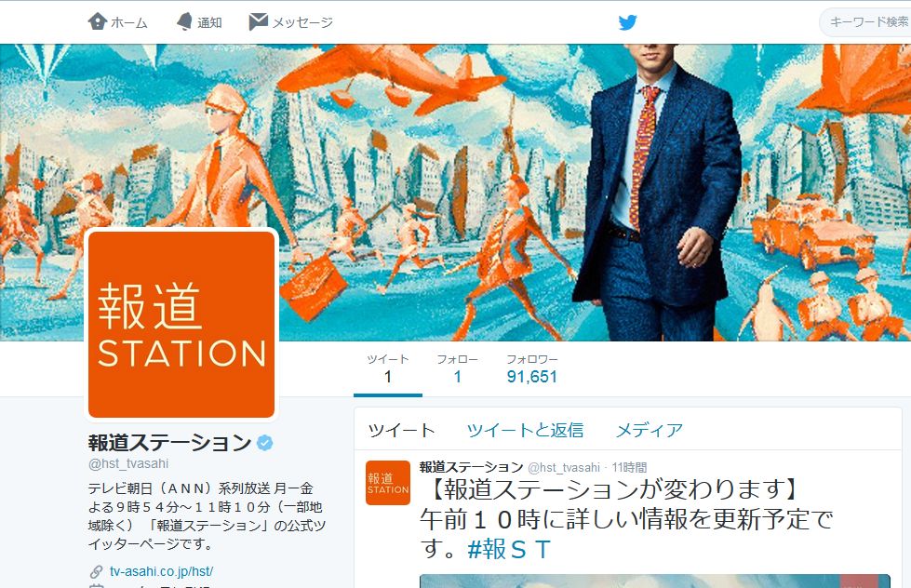Click the link chain icon beside tv-asahi URL

[96, 572]
